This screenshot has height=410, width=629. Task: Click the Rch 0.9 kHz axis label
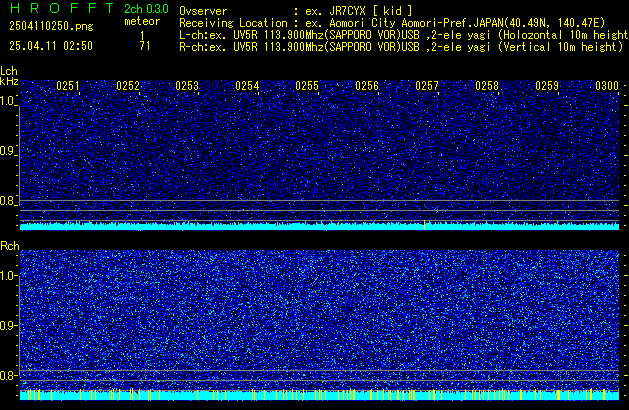coord(7,325)
